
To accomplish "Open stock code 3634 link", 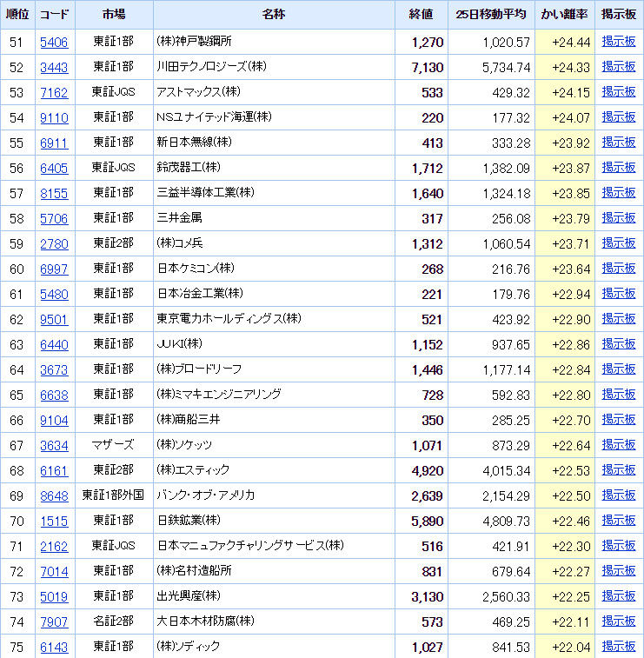I will [54, 446].
